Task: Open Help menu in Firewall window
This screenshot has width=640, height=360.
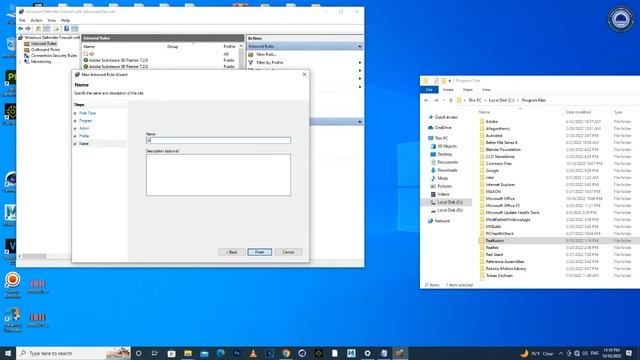Action: click(65, 20)
